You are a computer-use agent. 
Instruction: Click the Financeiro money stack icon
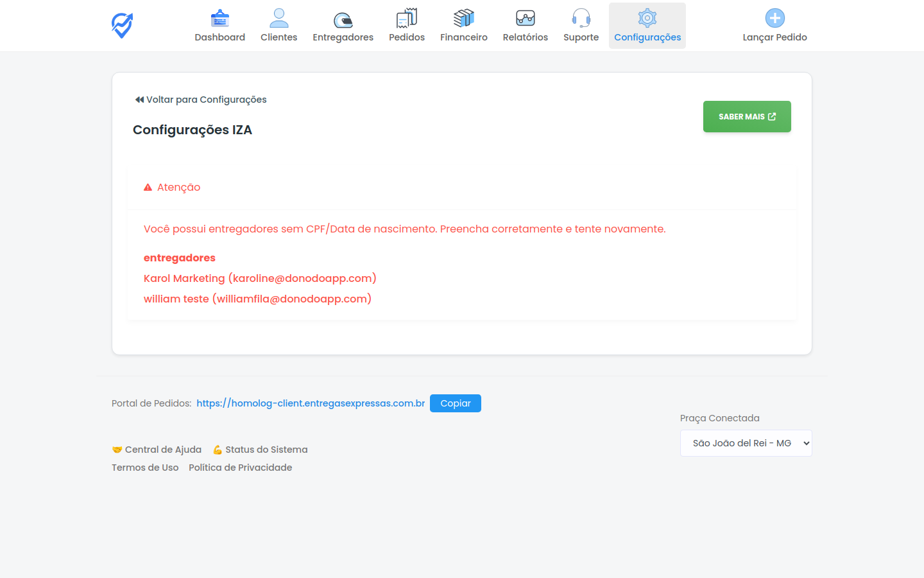tap(463, 17)
